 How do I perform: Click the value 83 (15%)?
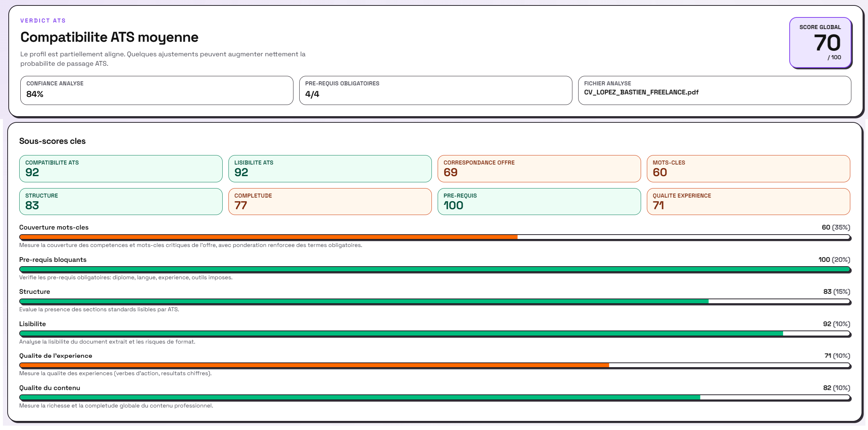836,292
